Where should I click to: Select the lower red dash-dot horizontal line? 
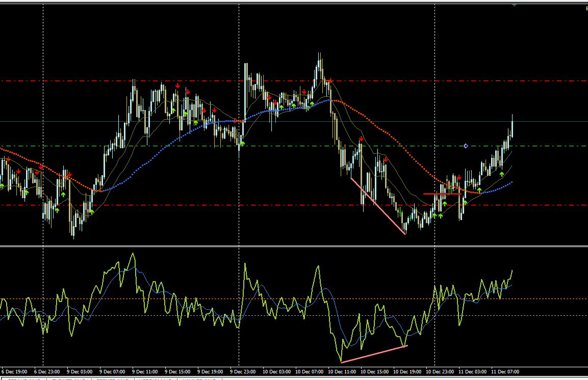coord(294,205)
